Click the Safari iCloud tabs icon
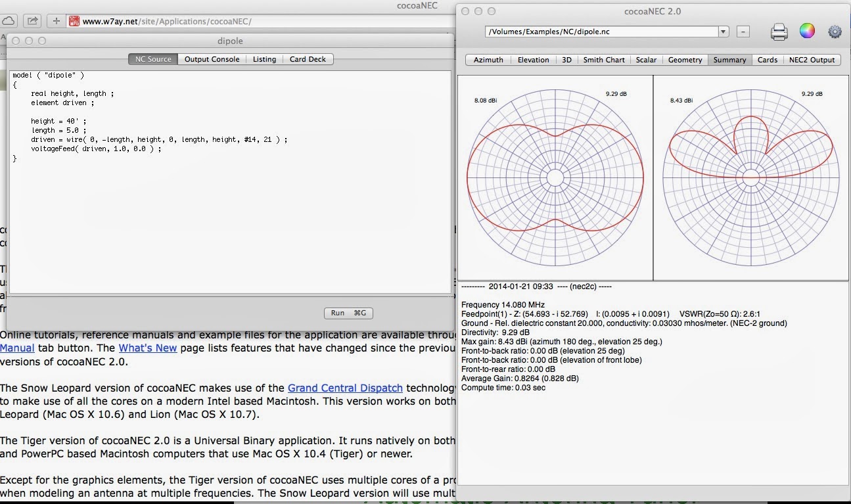The height and width of the screenshot is (504, 851). (9, 21)
